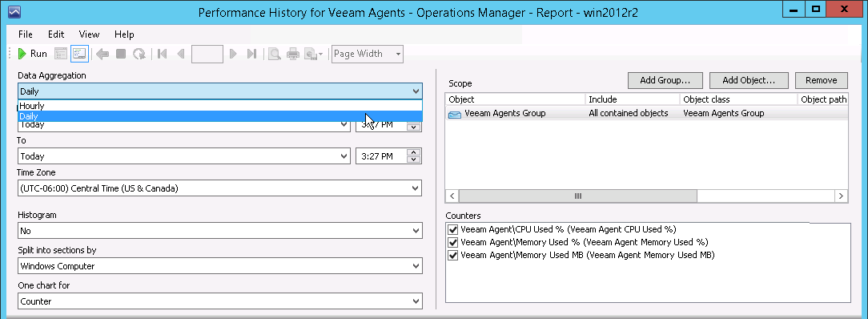Click the Print preview magnifier icon

(274, 54)
